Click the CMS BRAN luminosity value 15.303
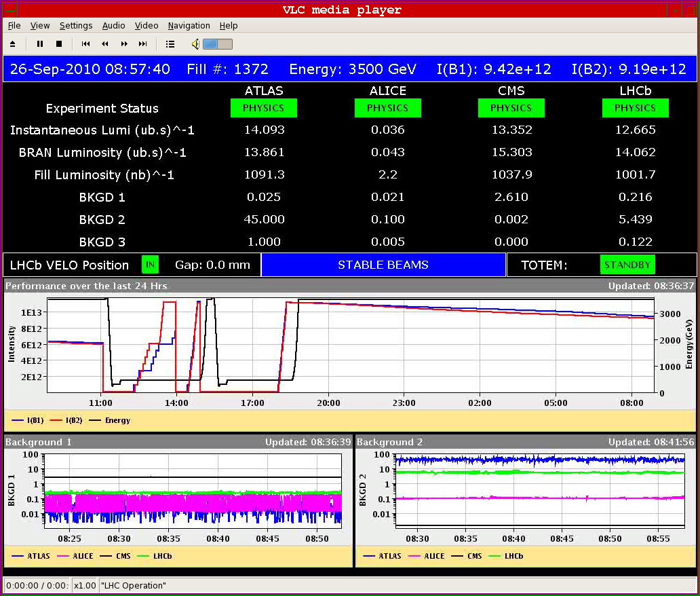Viewport: 700px width, 596px height. pos(511,152)
